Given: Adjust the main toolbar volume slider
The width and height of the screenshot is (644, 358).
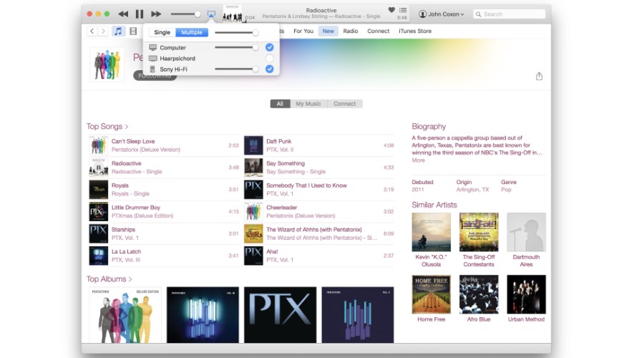Looking at the screenshot, I should click(185, 14).
